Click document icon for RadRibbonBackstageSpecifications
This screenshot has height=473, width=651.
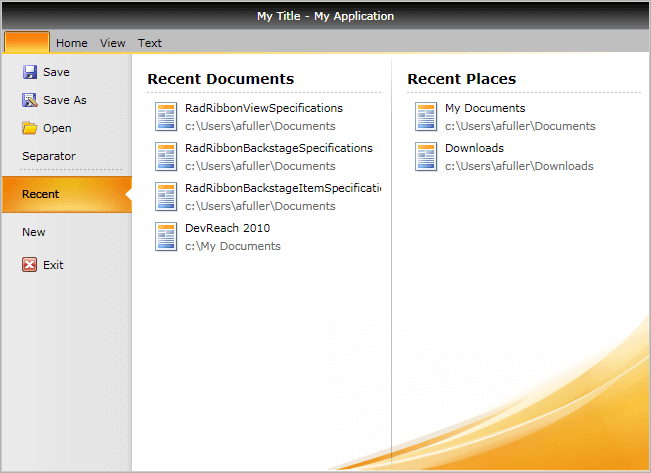pos(166,157)
